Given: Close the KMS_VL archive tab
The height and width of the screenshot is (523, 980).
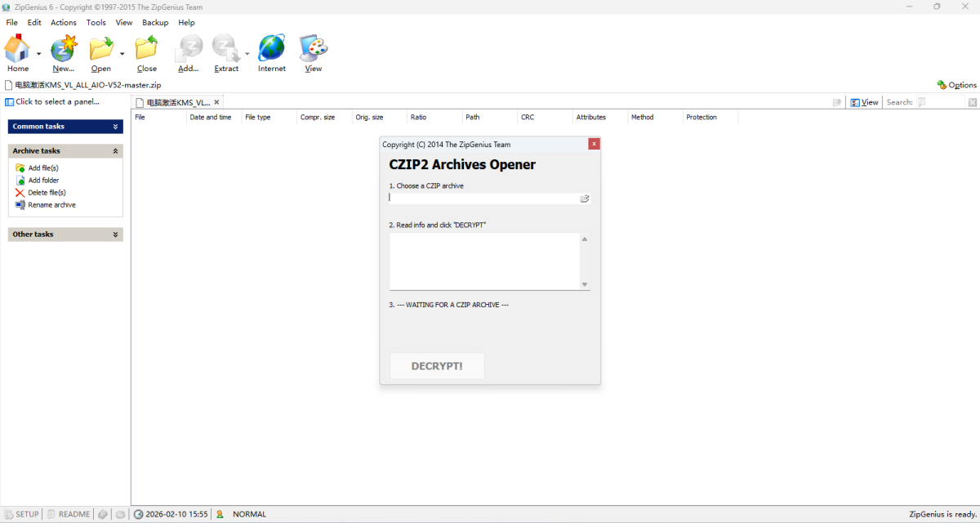Looking at the screenshot, I should pos(216,102).
